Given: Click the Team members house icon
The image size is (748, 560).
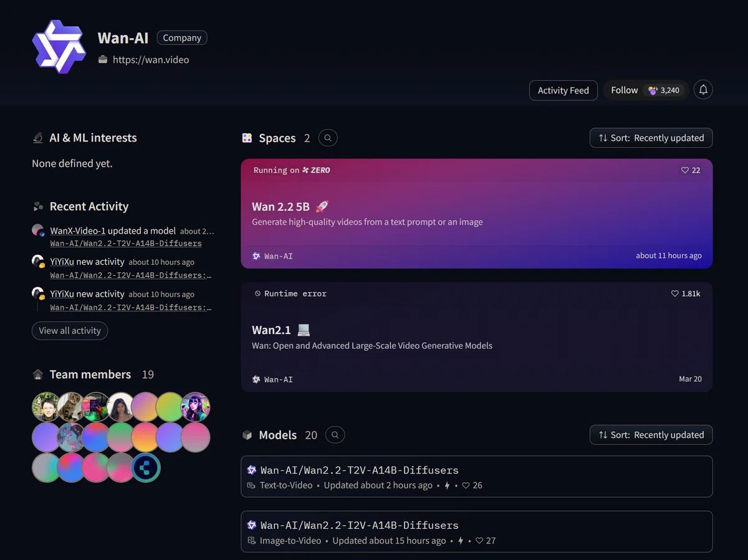Looking at the screenshot, I should coord(38,374).
